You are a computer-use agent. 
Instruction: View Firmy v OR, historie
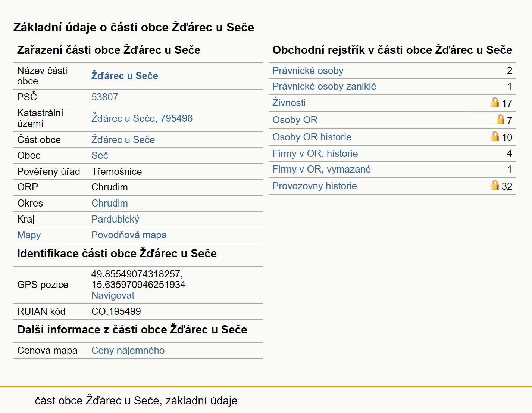click(315, 153)
